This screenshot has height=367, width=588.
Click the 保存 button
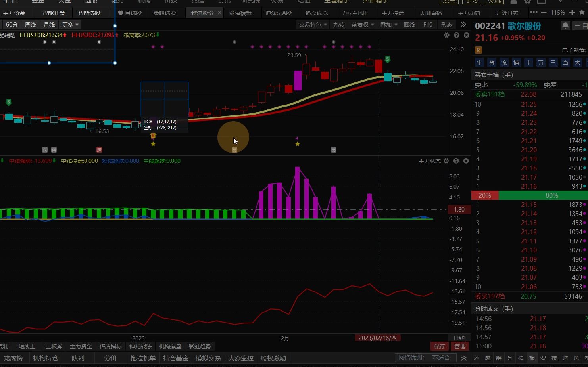coord(440,346)
